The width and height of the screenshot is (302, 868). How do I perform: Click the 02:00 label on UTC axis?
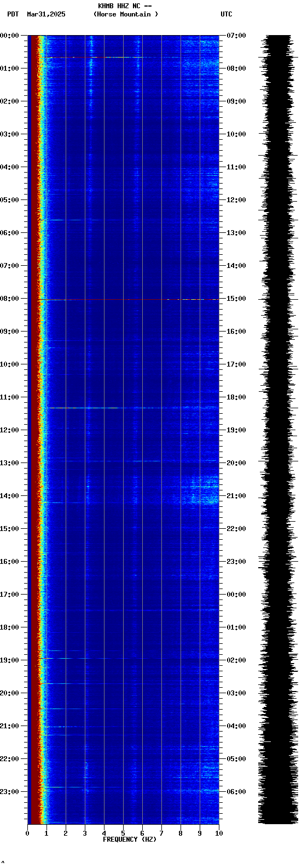tap(236, 660)
